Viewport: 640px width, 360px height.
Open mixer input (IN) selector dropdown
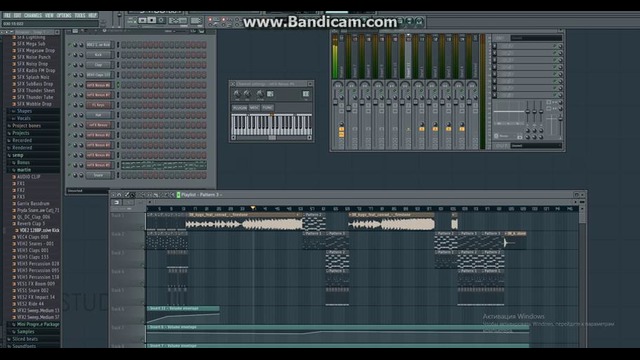(x=536, y=38)
